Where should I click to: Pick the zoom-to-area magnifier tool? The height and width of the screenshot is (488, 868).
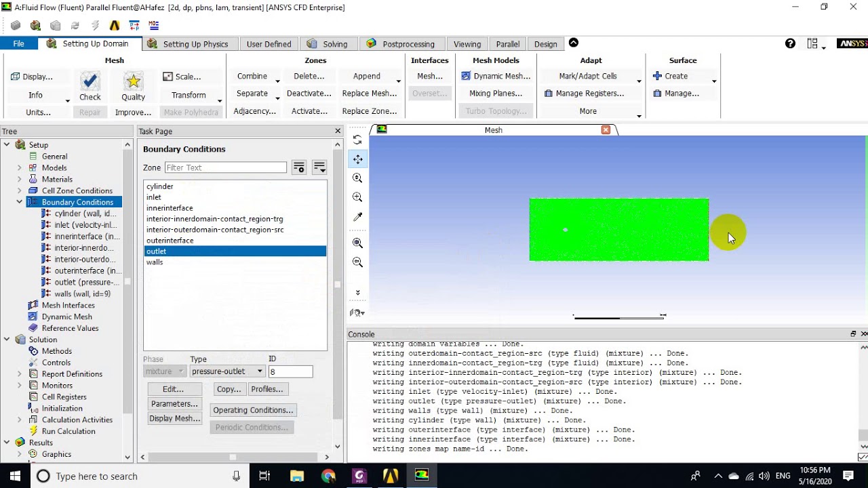(x=357, y=197)
